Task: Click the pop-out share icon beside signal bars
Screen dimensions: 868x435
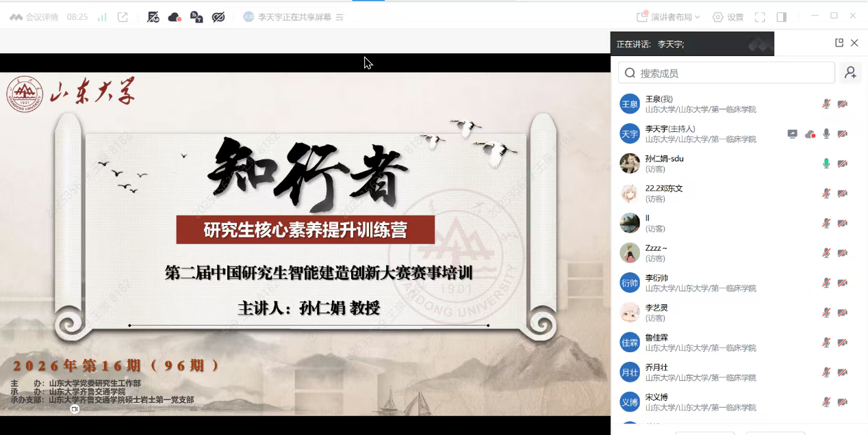Action: 123,17
